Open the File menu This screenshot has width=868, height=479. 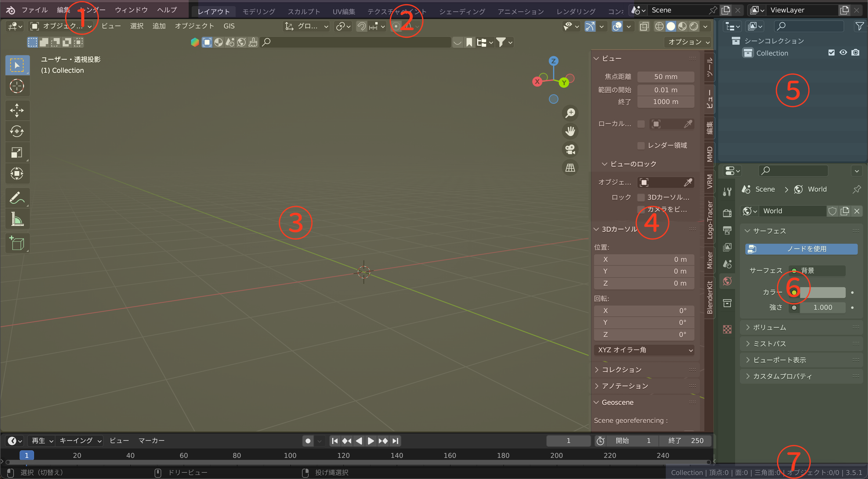click(x=35, y=10)
